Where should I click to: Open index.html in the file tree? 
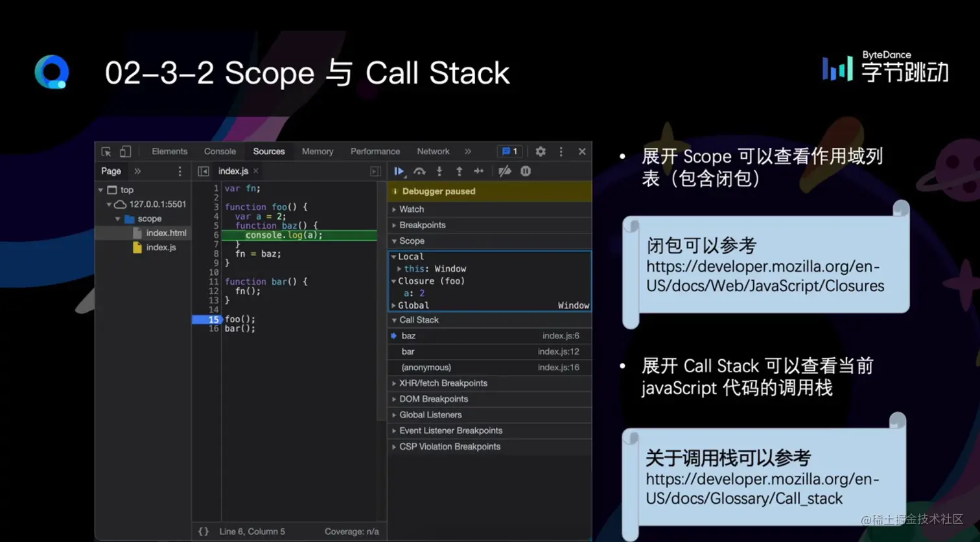click(x=166, y=233)
